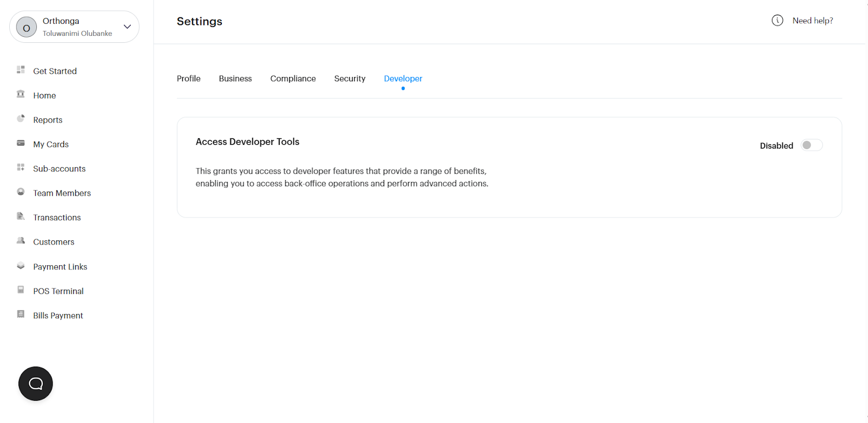Click the My Cards card icon

(21, 143)
